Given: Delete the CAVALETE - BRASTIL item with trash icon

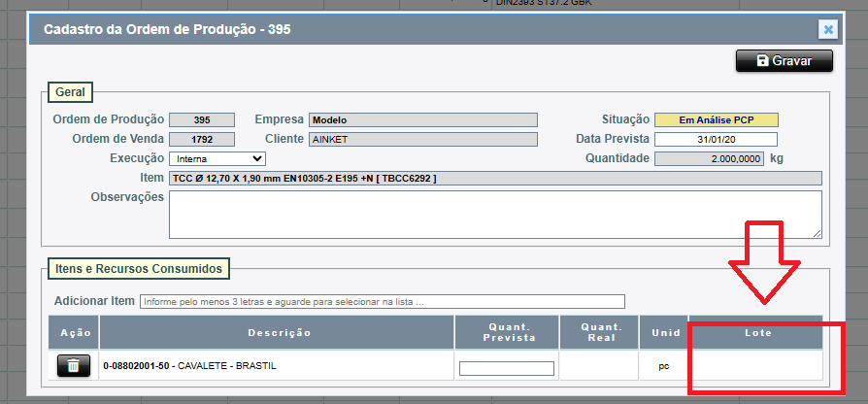Looking at the screenshot, I should coord(74,365).
